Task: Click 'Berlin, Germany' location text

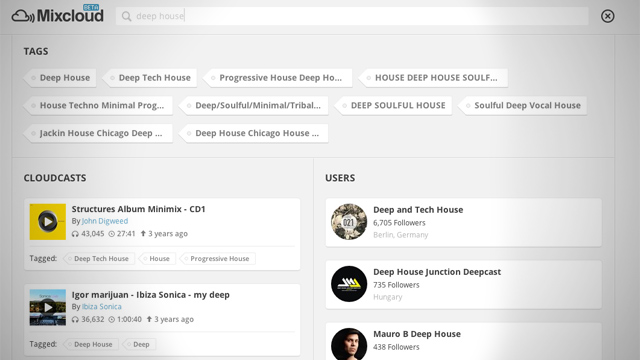Action: point(400,235)
